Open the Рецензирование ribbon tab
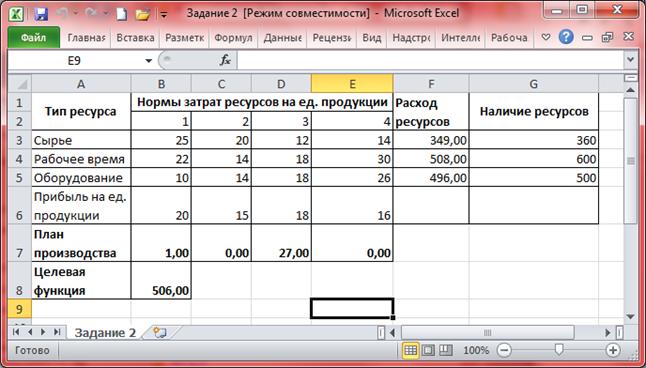 pos(332,38)
